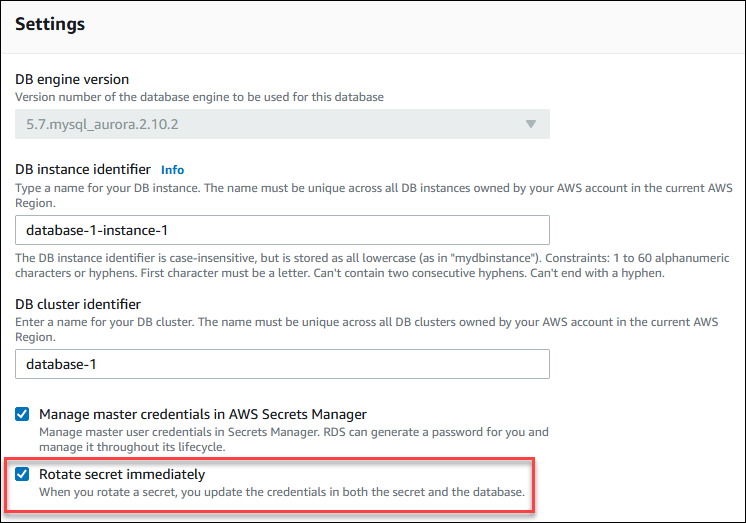Select the Settings section heading

49,23
